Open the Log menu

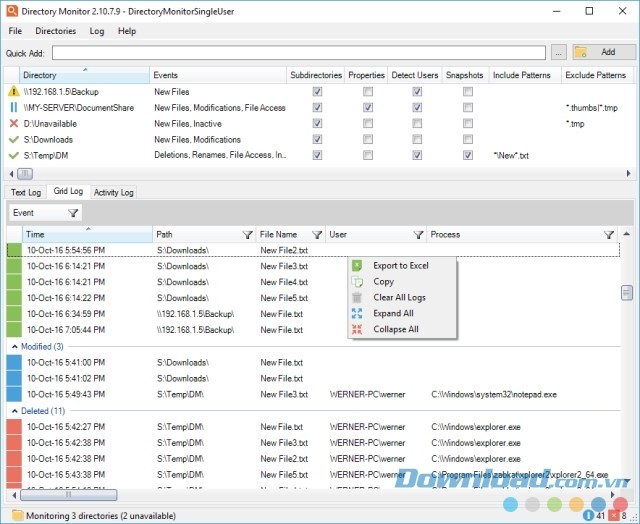coord(97,31)
